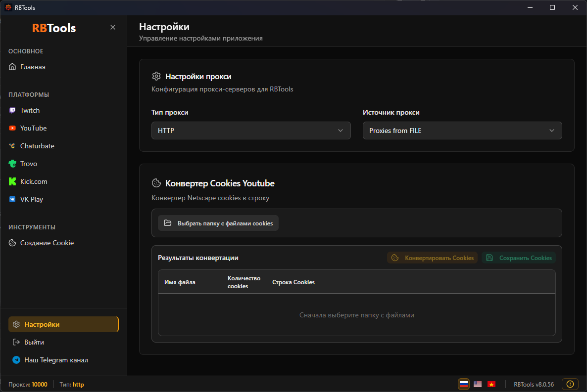Screen dimensions: 587x392
Task: Collapse the sidebar with X button
Action: click(113, 27)
